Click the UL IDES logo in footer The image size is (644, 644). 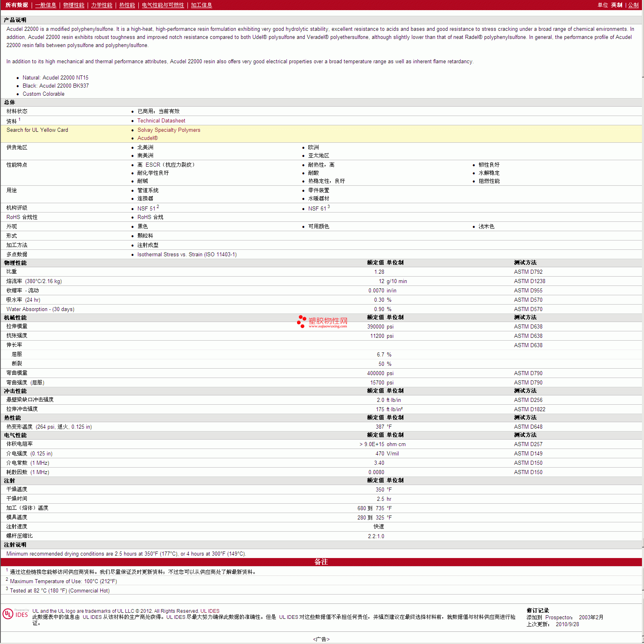15,614
